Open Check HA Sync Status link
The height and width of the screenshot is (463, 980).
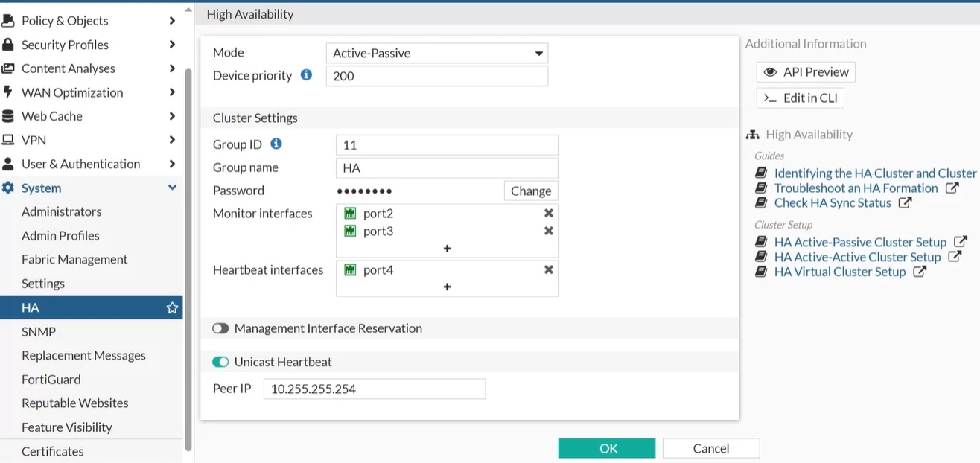pos(833,202)
